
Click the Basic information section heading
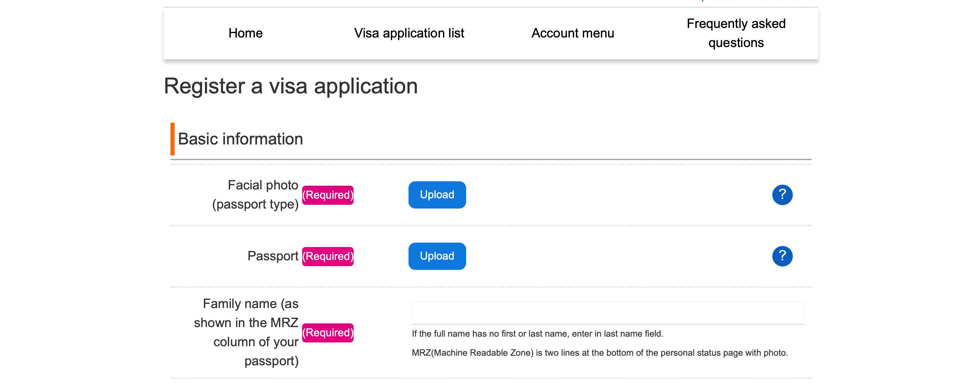pos(240,139)
